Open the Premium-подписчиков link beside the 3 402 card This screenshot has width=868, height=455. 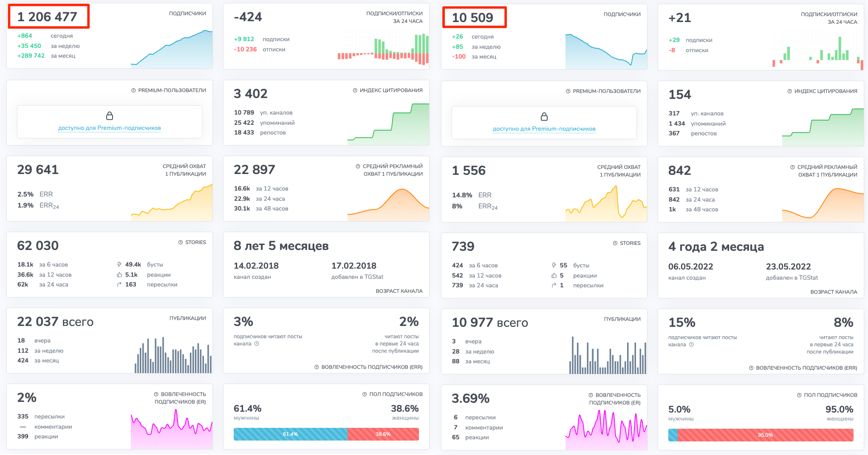click(x=110, y=128)
